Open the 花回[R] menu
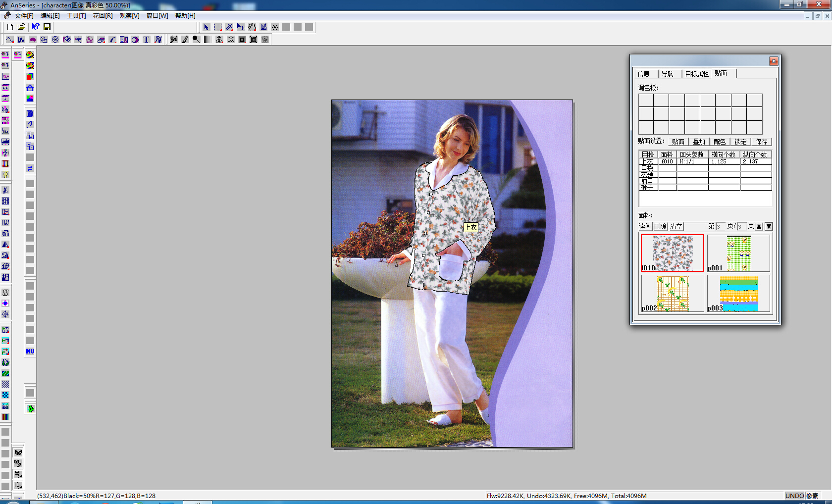 pyautogui.click(x=103, y=16)
